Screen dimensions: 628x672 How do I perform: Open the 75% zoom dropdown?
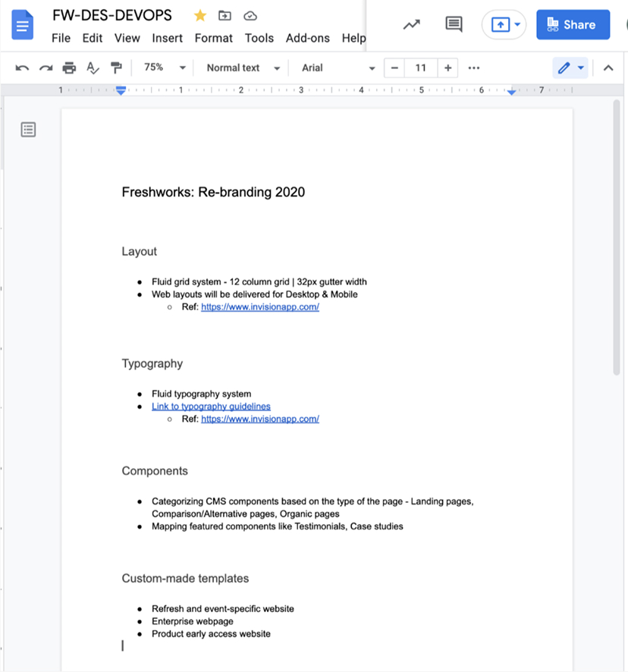tap(165, 68)
